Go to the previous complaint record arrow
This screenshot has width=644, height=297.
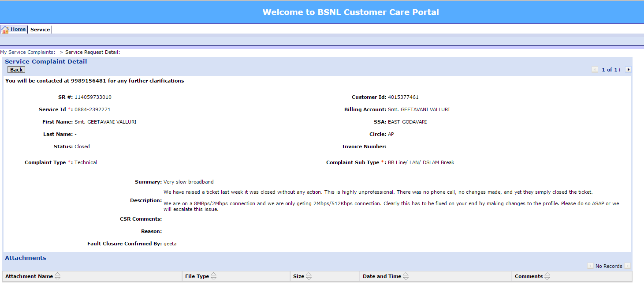595,69
